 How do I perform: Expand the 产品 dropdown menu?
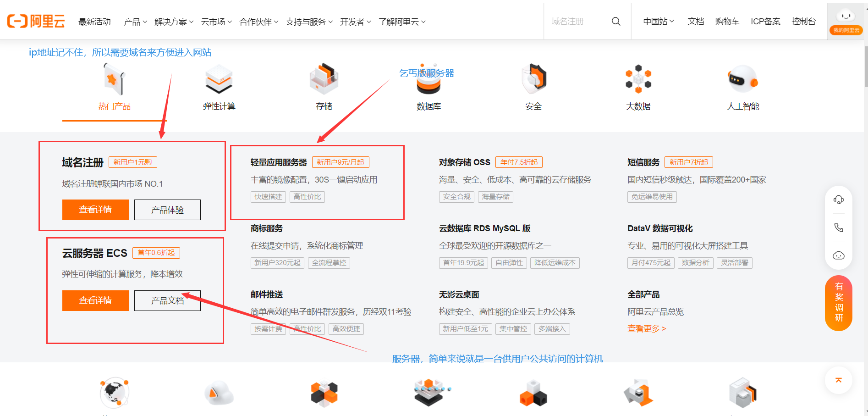[x=136, y=22]
